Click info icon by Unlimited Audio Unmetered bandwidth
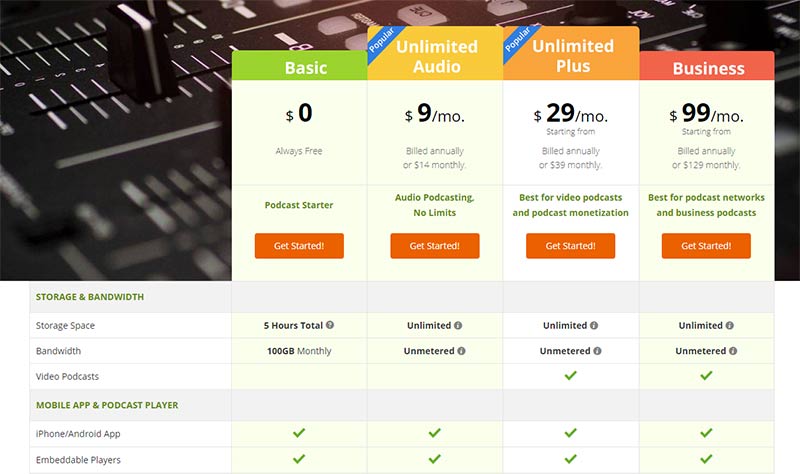The height and width of the screenshot is (474, 800). 461,351
